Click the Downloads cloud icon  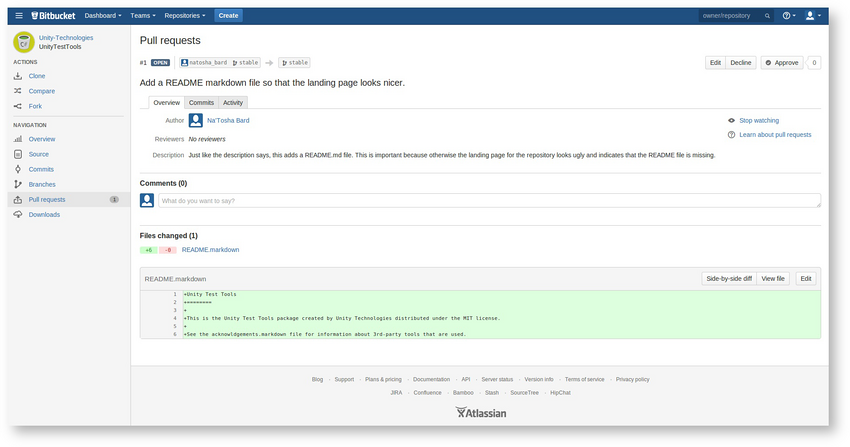18,215
